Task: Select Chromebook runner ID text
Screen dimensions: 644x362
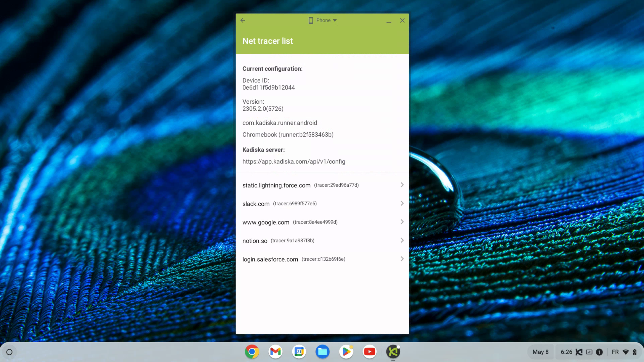Action: click(288, 135)
